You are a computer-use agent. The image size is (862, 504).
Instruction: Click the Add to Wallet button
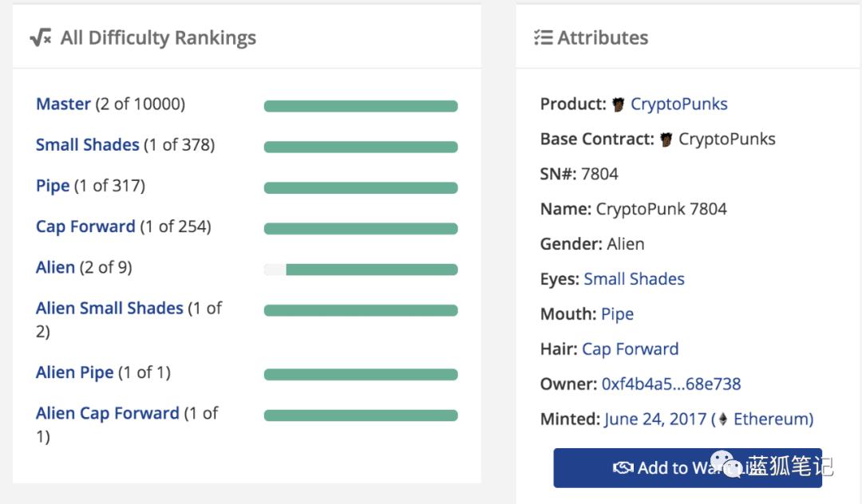(688, 468)
